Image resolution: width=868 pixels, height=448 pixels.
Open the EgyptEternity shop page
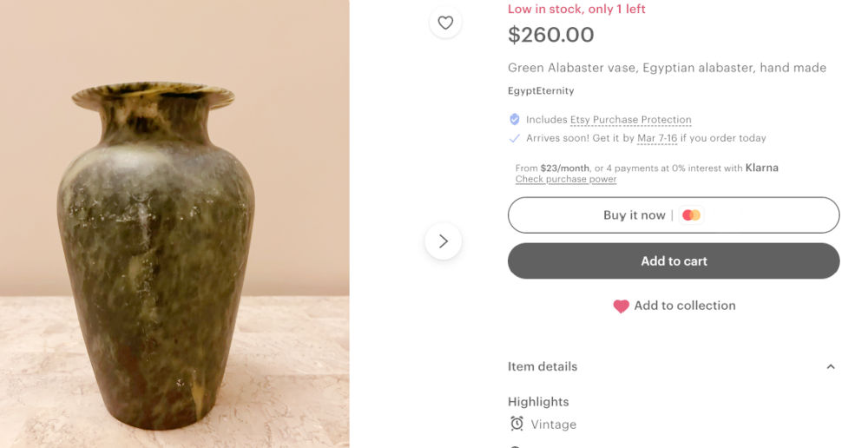(541, 91)
